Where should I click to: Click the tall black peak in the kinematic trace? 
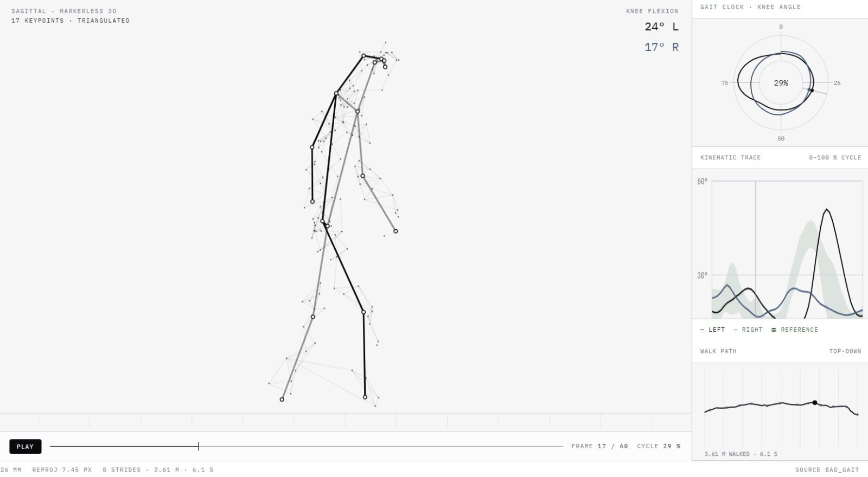[826, 210]
